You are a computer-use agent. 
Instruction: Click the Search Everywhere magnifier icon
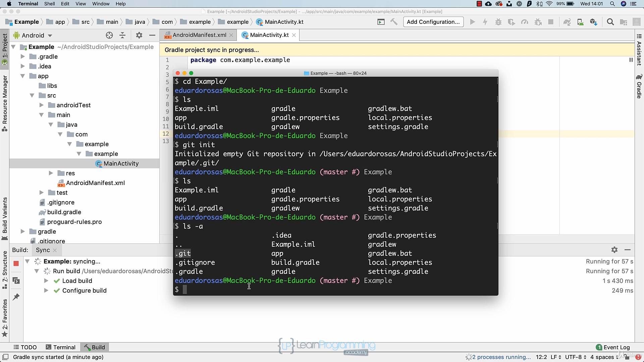pos(610,22)
